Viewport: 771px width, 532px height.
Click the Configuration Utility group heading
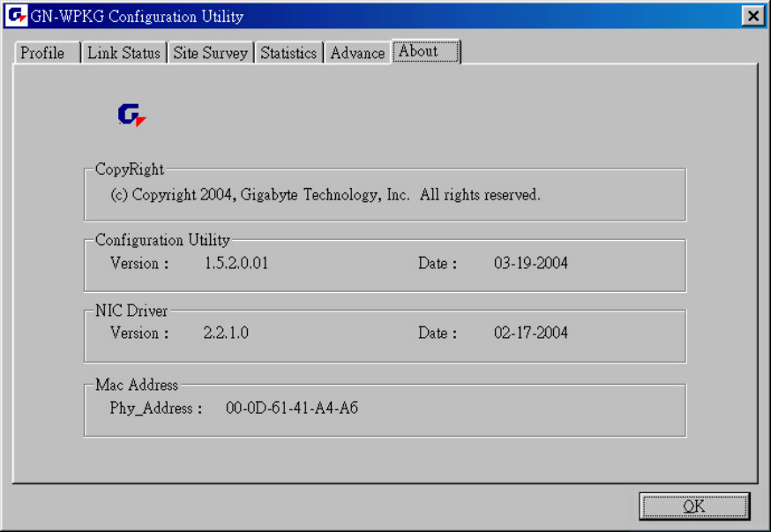click(162, 240)
